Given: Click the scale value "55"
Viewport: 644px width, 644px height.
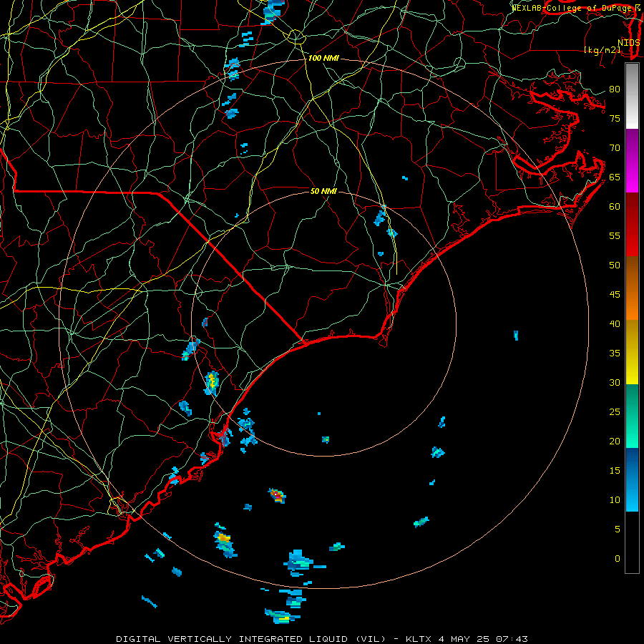Looking at the screenshot, I should click(x=615, y=235).
